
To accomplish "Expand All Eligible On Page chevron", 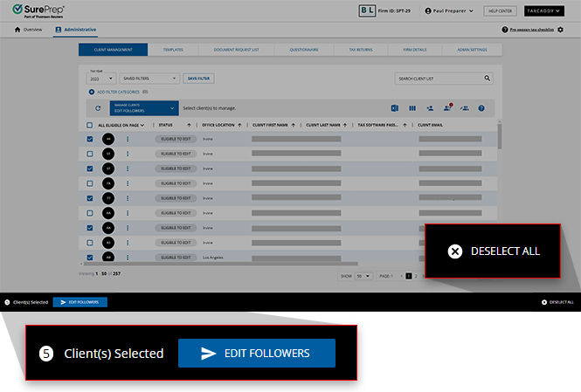I will (142, 125).
